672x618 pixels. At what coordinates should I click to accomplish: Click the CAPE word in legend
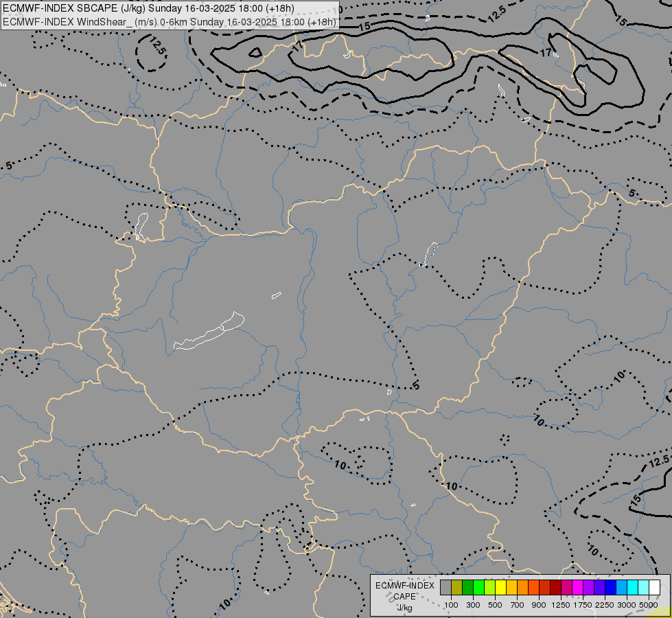(x=405, y=597)
